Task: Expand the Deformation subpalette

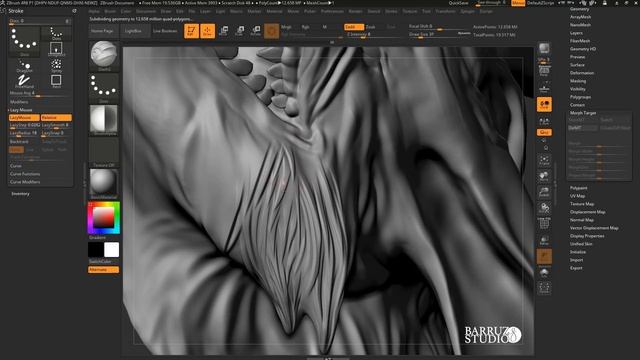Action: (x=582, y=73)
